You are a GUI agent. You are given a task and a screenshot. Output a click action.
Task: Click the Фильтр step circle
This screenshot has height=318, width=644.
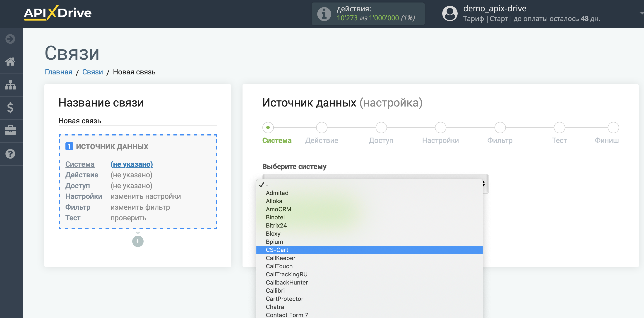click(x=500, y=128)
